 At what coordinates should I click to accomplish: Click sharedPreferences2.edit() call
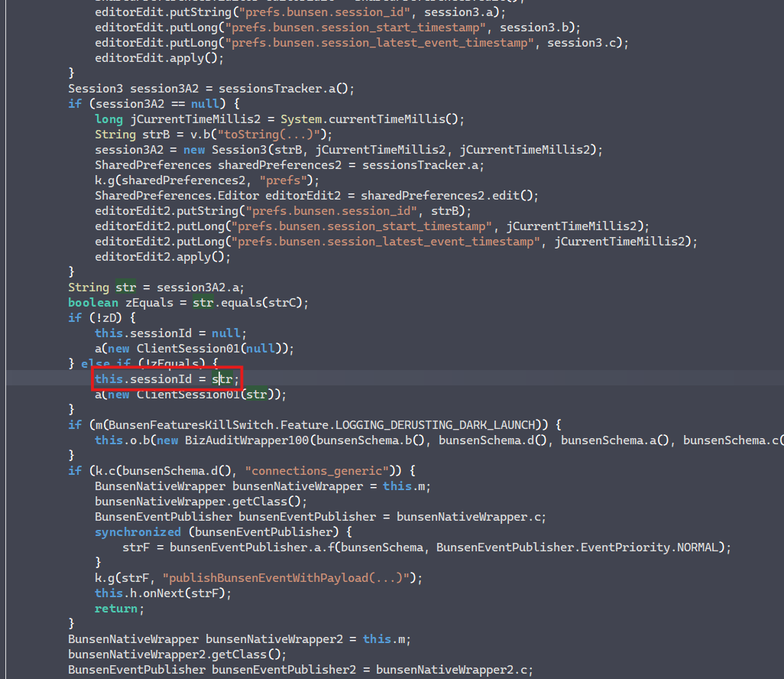pos(446,196)
